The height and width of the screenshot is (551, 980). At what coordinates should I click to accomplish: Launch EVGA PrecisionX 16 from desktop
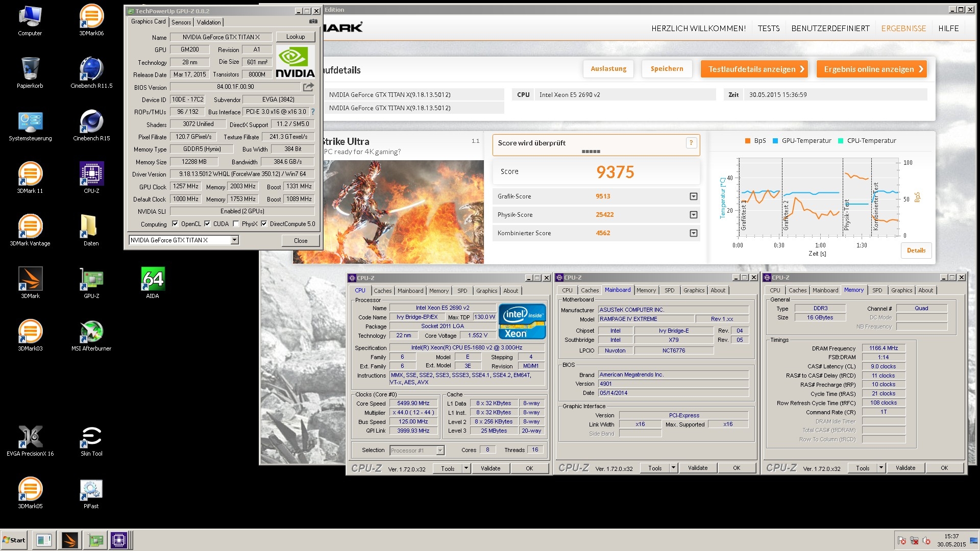point(30,441)
